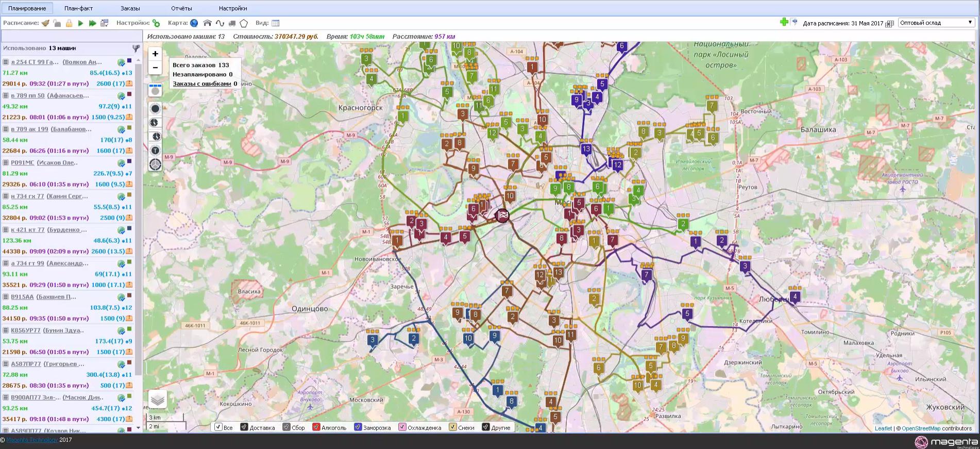
Task: Click the swap-windows icon after fast-forward
Action: pyautogui.click(x=104, y=23)
